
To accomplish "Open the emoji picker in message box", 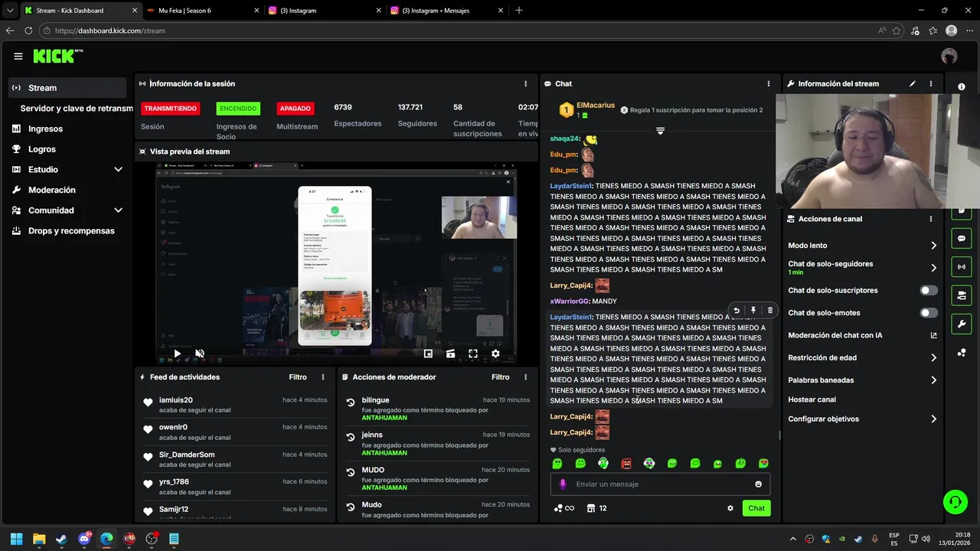I will [x=759, y=484].
